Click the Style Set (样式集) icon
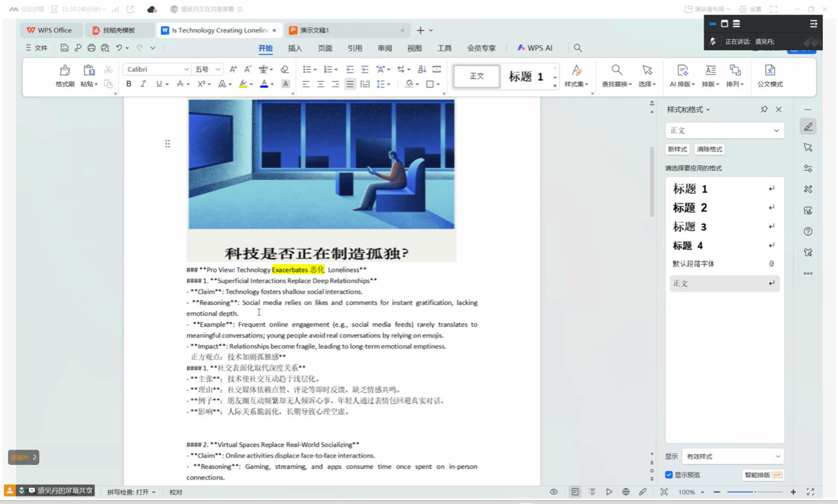Screen dimensions: 838x504 pos(577,70)
